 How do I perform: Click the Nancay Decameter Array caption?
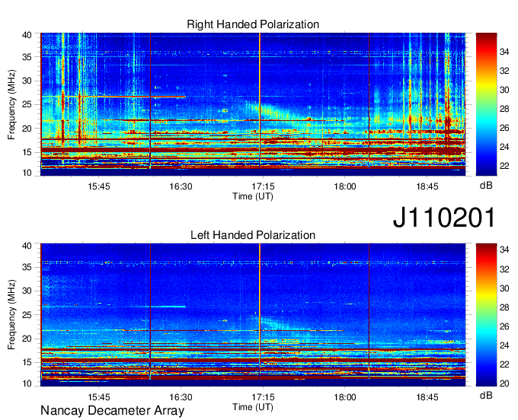(112, 411)
